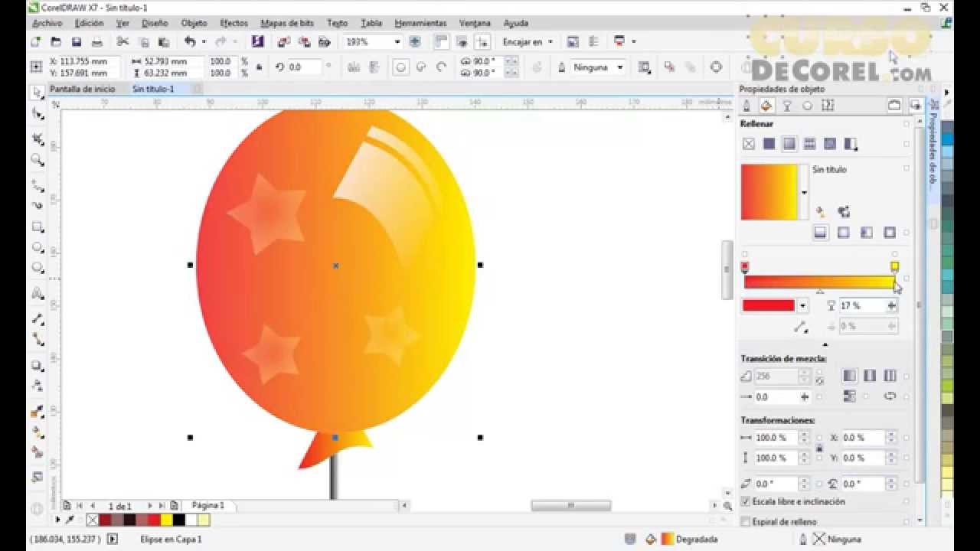
Task: Select the Shape edit tool
Action: click(37, 115)
